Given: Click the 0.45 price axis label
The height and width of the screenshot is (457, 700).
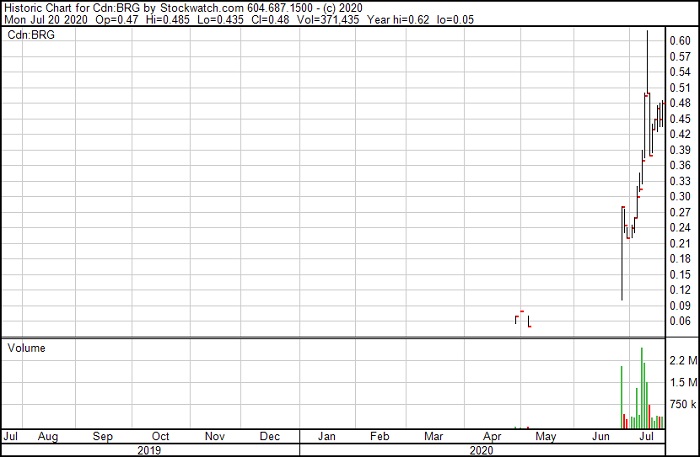Looking at the screenshot, I should 678,119.
